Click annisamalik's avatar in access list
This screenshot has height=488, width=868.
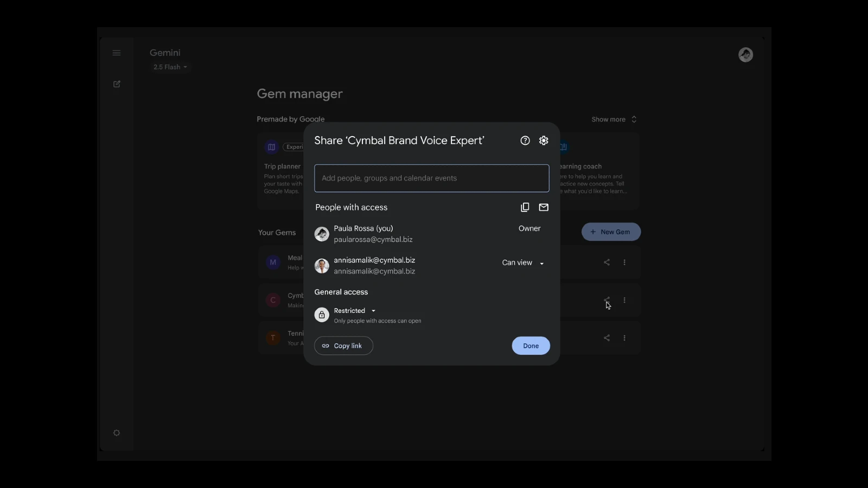pos(322,266)
